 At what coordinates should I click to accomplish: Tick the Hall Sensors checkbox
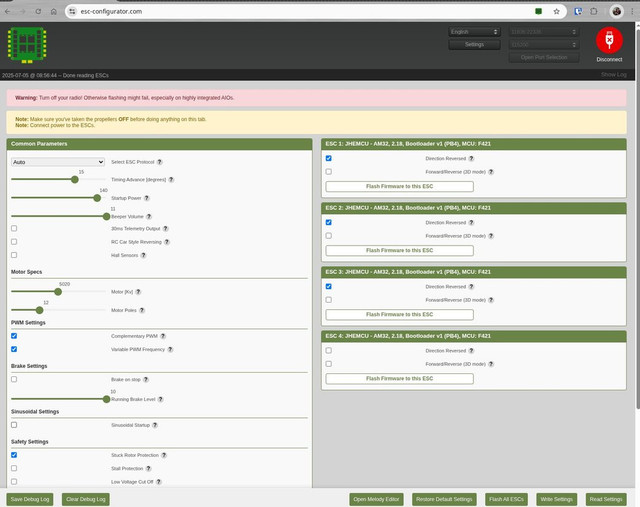(14, 255)
